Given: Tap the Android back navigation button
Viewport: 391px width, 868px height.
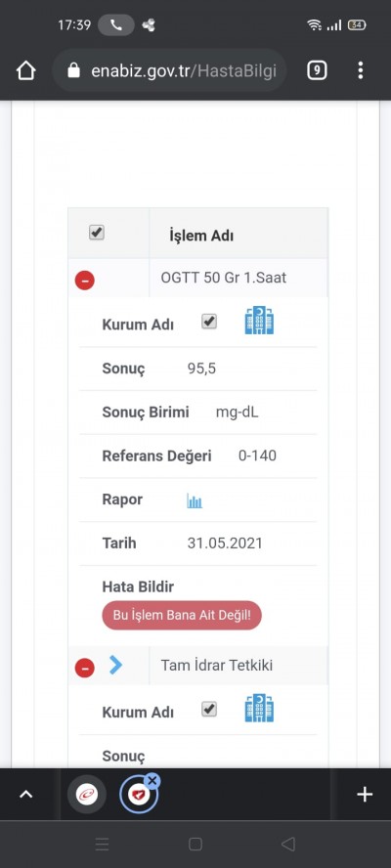Looking at the screenshot, I should click(287, 844).
